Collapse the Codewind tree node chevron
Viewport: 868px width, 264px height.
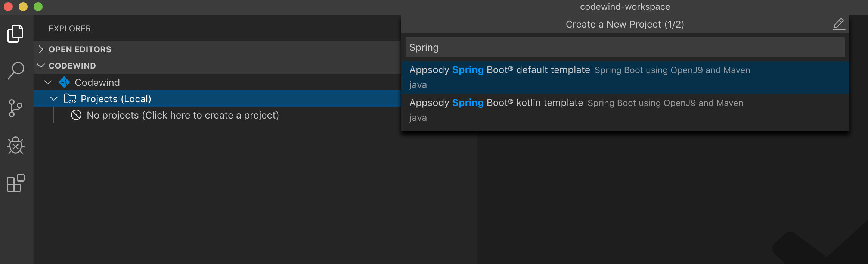pyautogui.click(x=48, y=82)
